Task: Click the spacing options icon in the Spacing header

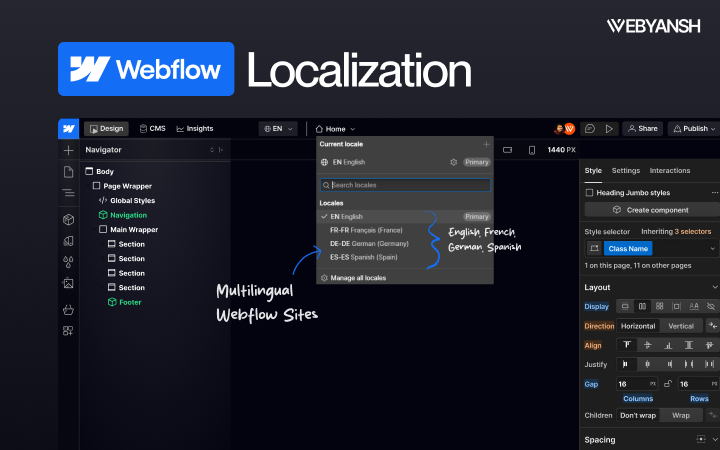Action: pyautogui.click(x=701, y=439)
